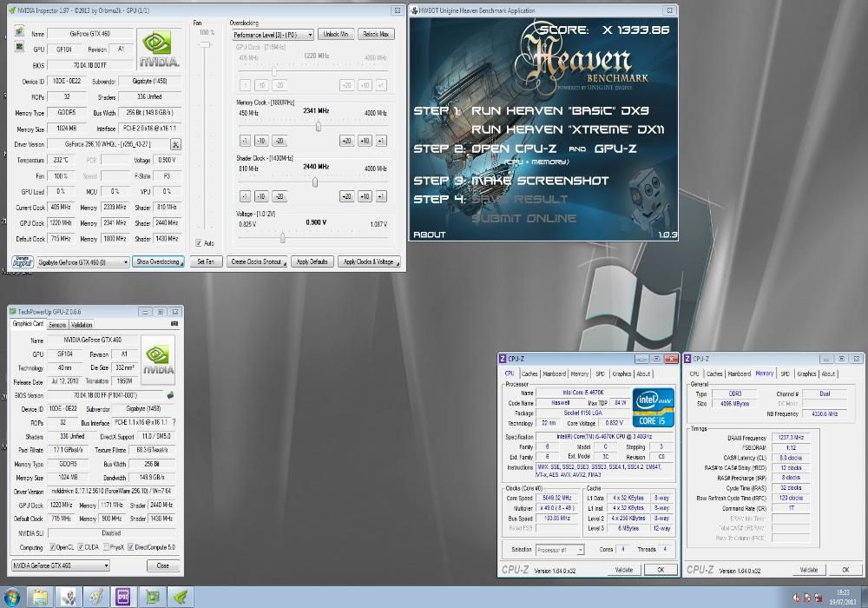Click the taskbar clock showing 19/07/2013
The height and width of the screenshot is (608, 868).
point(843,598)
